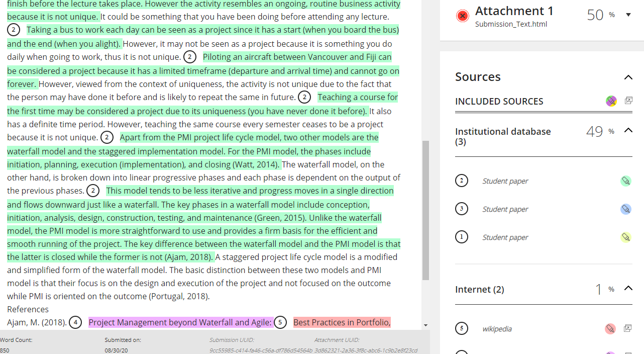Collapse the Internet sources section

tap(628, 288)
